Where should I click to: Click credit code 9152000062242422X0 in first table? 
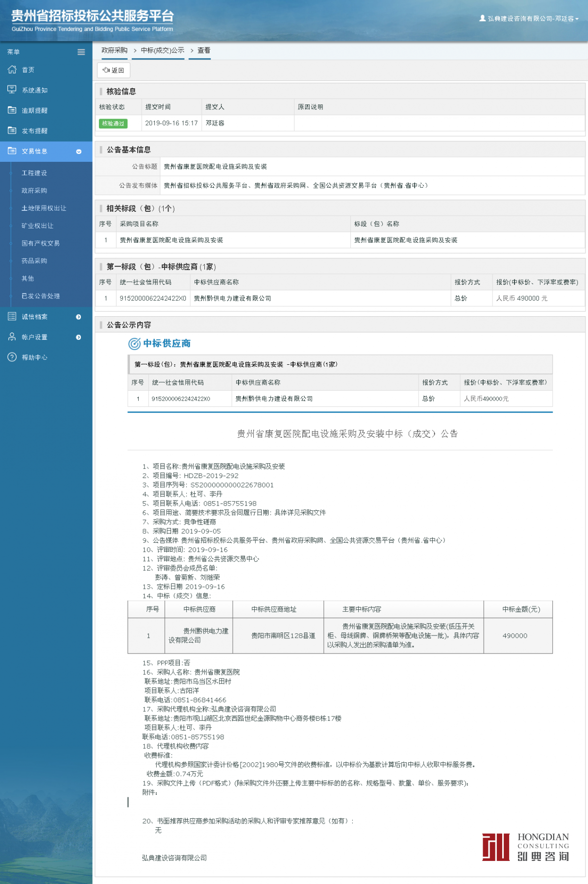coord(153,298)
